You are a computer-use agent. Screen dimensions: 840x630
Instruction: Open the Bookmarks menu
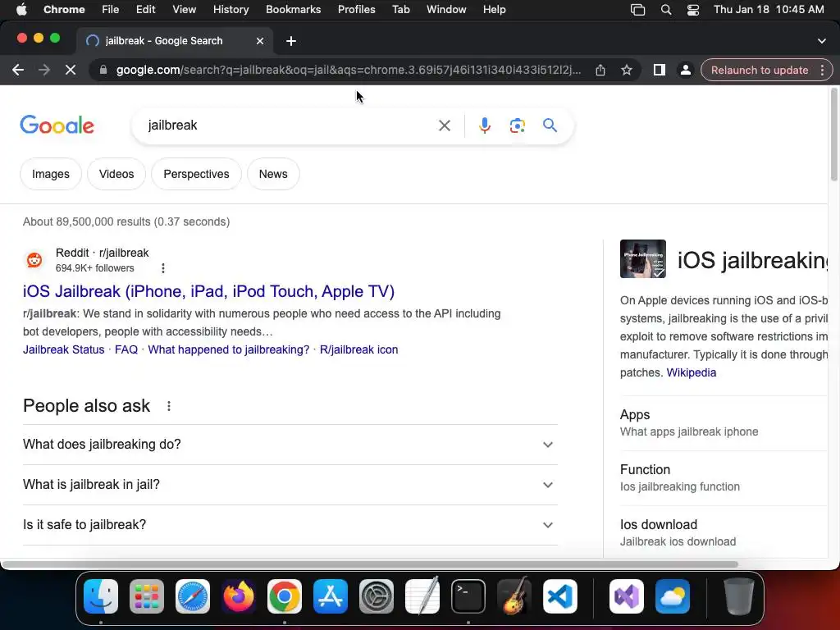tap(293, 10)
